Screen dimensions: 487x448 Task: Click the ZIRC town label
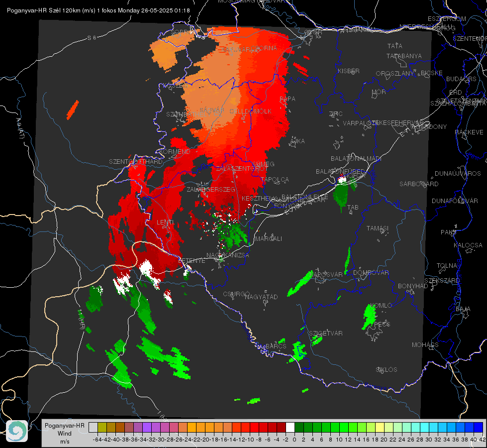336,113
